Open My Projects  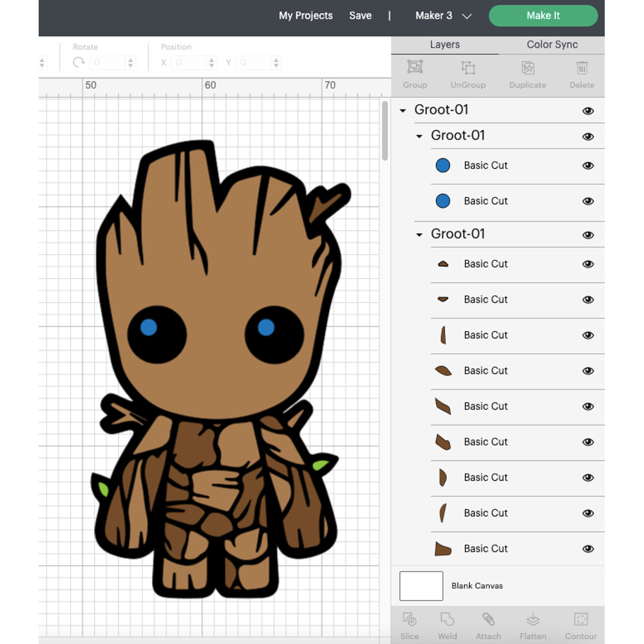305,15
